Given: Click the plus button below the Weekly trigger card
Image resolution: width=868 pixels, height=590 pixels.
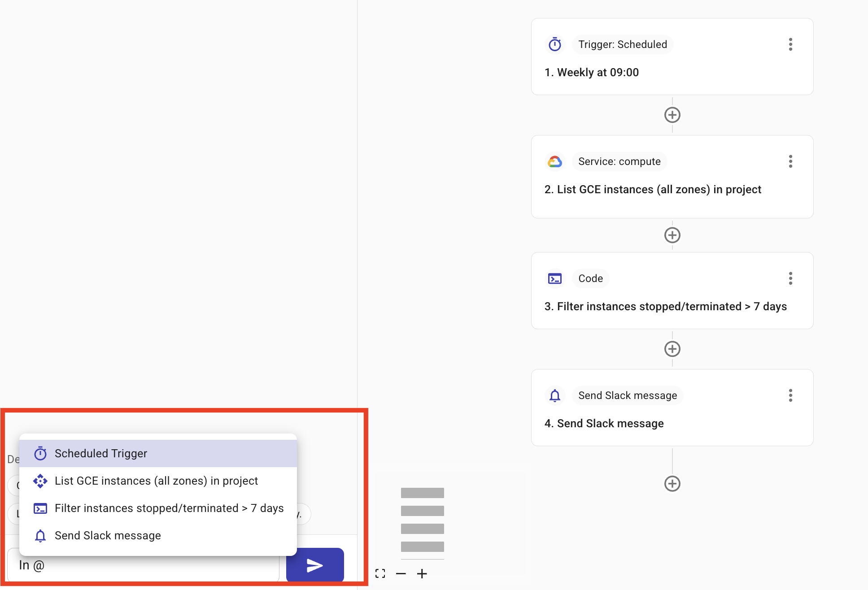Looking at the screenshot, I should pos(672,115).
